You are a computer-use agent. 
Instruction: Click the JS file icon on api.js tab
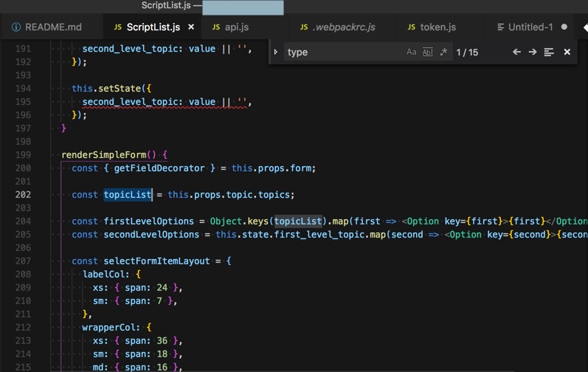[216, 27]
